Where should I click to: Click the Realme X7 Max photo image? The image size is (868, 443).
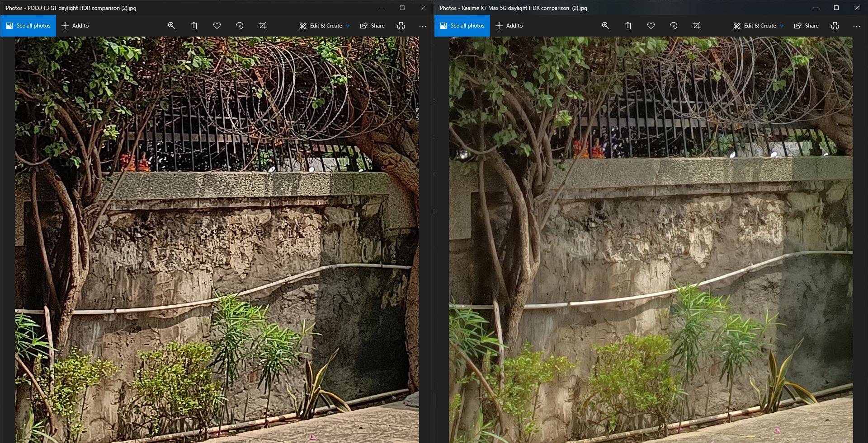[x=651, y=239]
